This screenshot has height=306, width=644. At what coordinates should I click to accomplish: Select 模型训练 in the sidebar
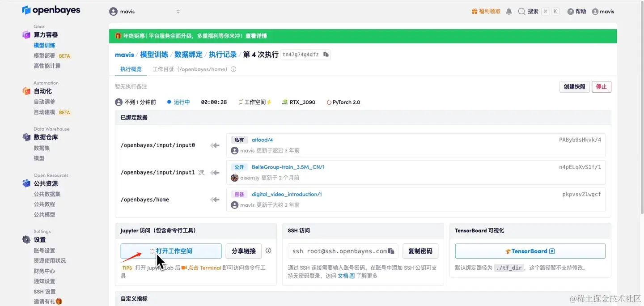coord(44,45)
